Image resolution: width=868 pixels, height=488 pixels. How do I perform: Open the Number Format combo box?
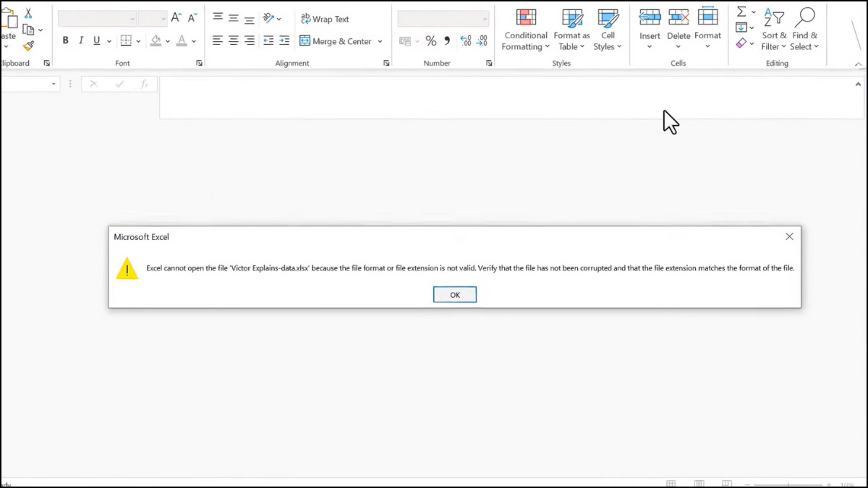click(443, 19)
